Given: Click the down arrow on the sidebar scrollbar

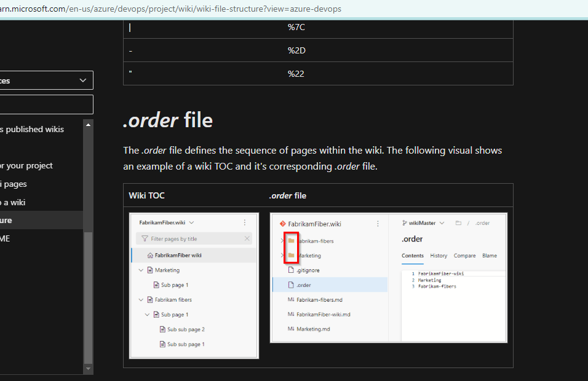Looking at the screenshot, I should 88,369.
